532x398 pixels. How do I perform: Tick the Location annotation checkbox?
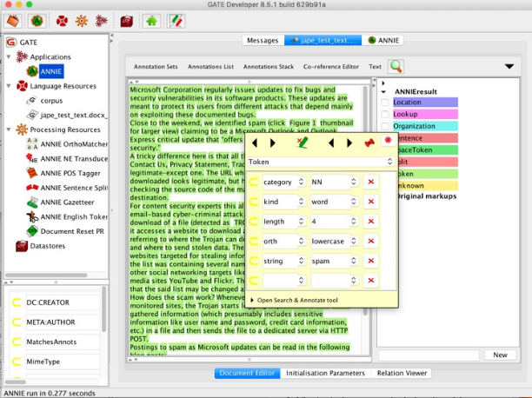point(384,103)
